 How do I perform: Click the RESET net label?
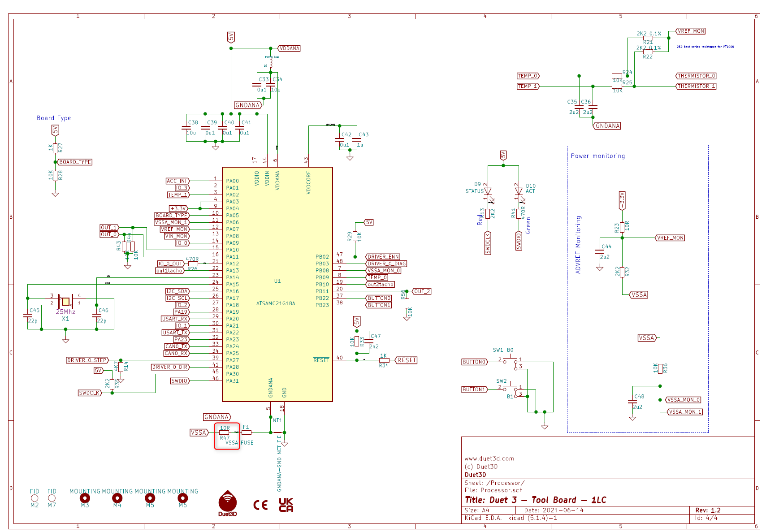[x=406, y=360]
